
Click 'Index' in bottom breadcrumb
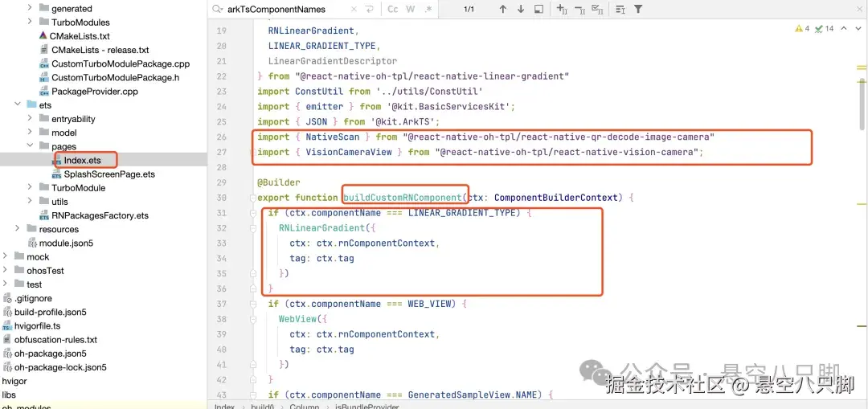[x=225, y=407]
